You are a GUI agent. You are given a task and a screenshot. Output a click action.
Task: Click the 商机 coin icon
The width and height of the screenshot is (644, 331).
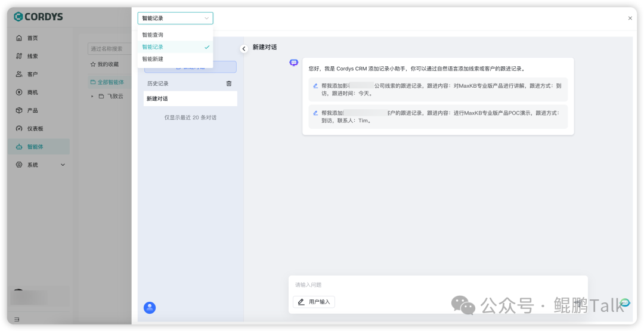pos(19,92)
